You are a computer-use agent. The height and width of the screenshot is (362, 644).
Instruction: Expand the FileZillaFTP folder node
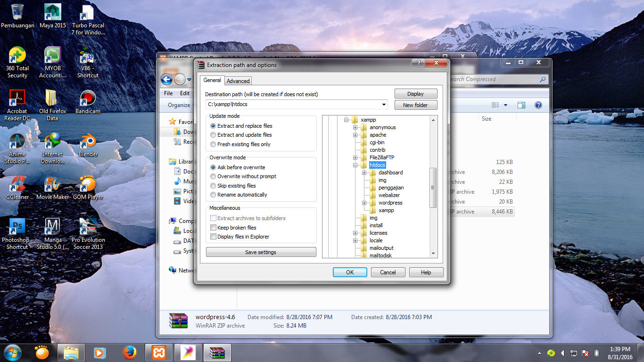(x=355, y=157)
